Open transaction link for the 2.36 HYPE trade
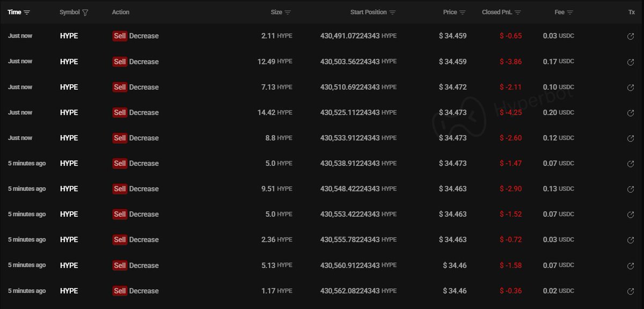 (631, 240)
